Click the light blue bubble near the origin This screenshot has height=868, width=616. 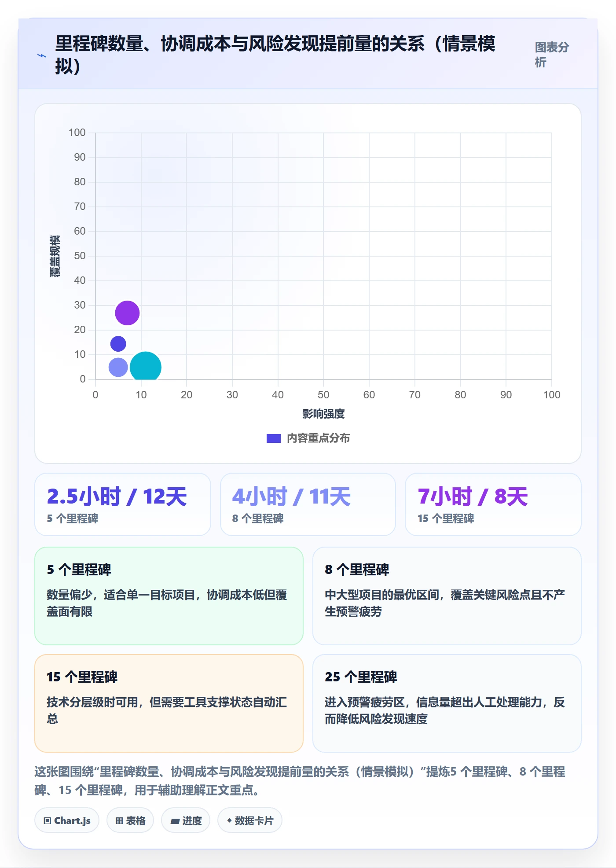point(118,367)
